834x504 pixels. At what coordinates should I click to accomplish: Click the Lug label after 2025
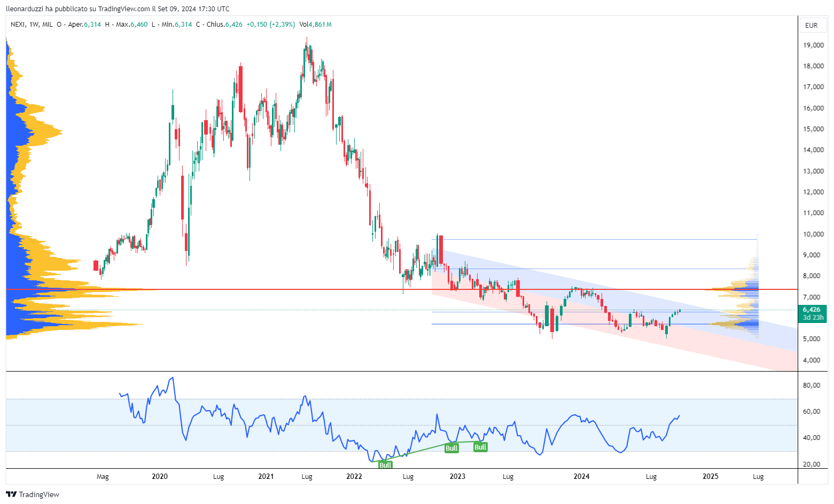point(758,477)
